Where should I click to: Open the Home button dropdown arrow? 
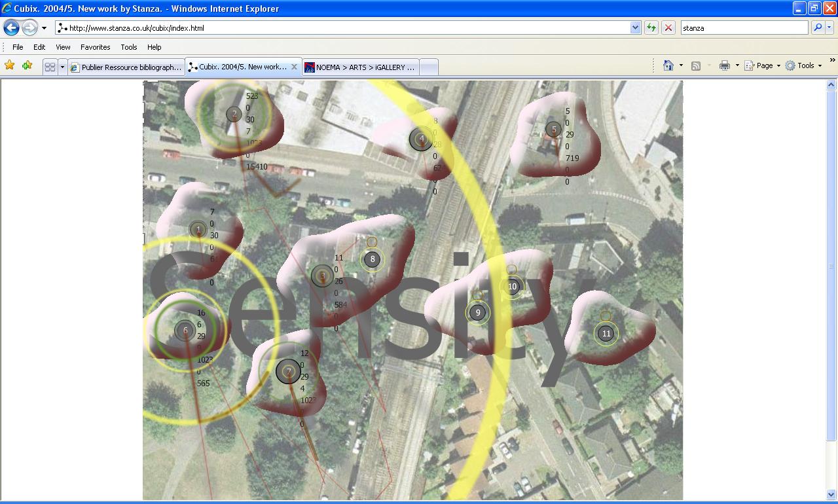click(x=681, y=65)
